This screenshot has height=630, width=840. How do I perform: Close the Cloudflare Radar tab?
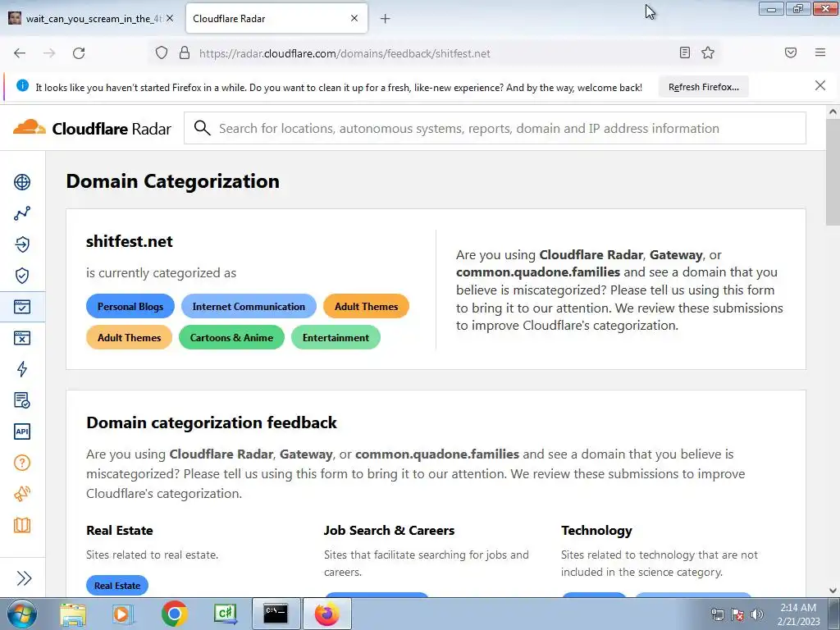[x=354, y=18]
